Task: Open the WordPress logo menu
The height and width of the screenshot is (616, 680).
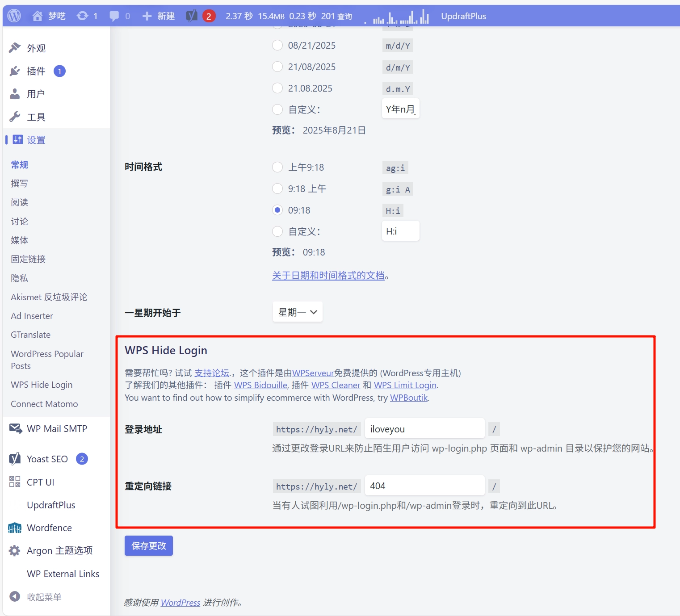Action: [x=14, y=16]
